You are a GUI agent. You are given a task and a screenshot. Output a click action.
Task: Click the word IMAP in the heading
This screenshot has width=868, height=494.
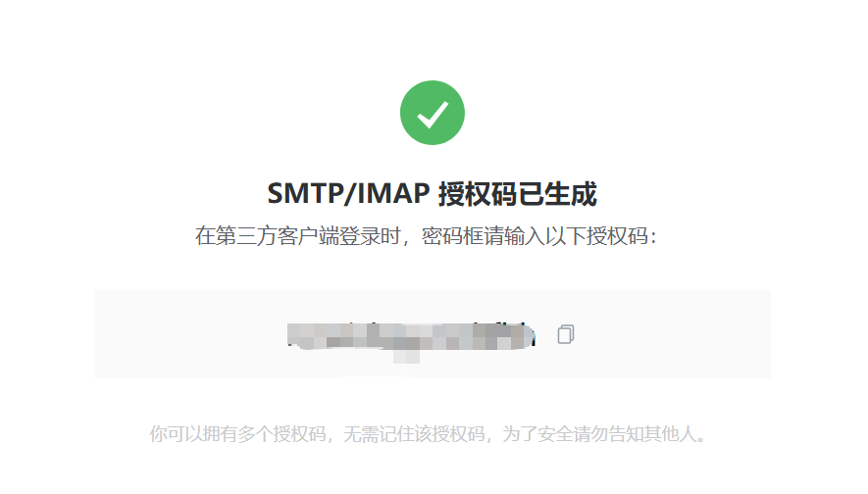(393, 194)
